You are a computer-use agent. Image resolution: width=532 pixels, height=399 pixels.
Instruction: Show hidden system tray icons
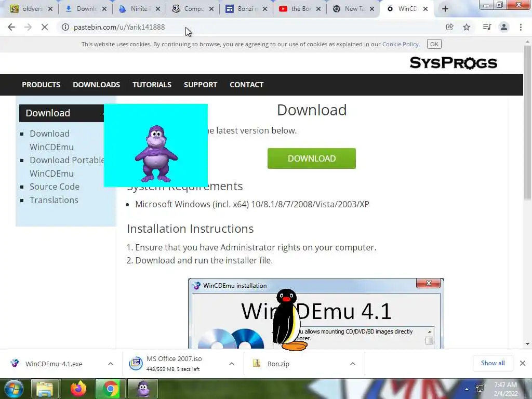point(467,389)
